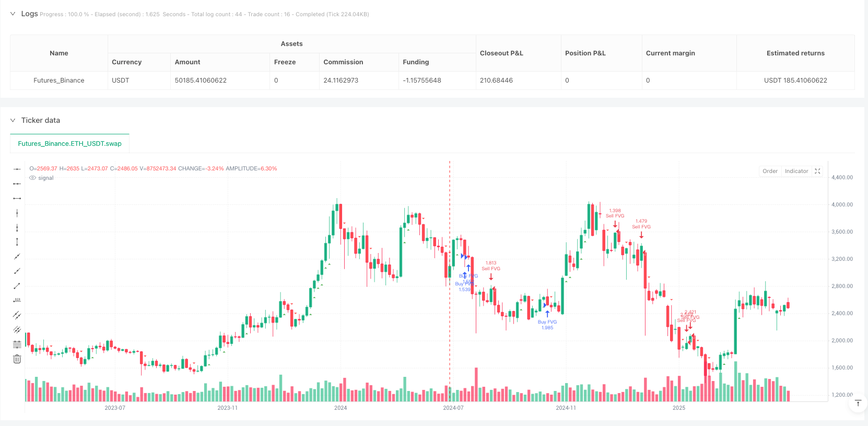Collapse the Ticker data section
868x426 pixels.
13,120
